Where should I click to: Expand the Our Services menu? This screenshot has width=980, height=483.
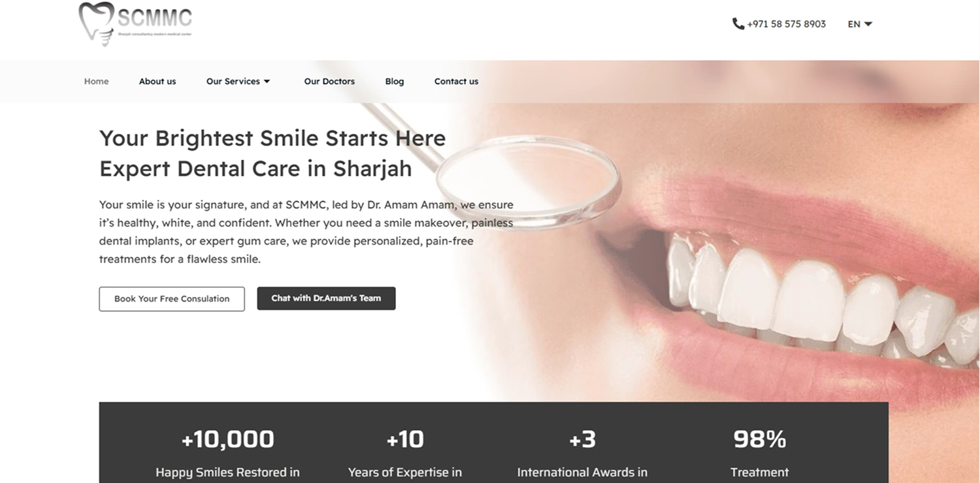click(x=238, y=82)
